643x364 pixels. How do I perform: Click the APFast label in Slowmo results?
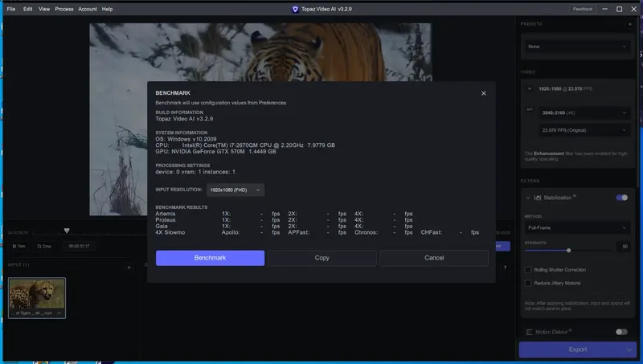tap(298, 232)
